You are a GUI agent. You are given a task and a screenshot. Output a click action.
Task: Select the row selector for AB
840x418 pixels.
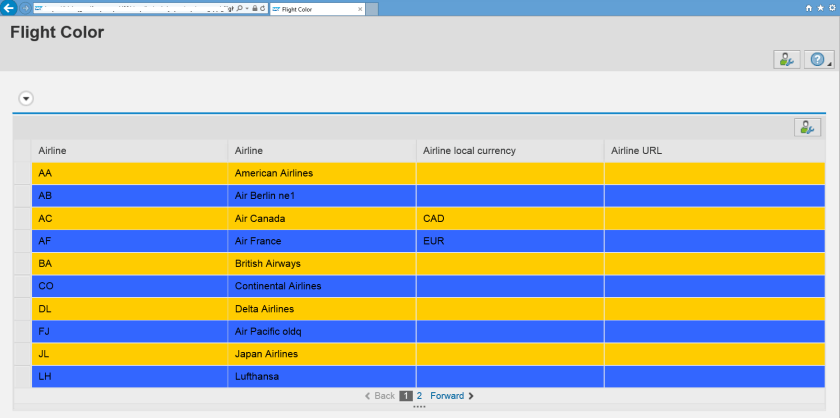[x=22, y=196]
